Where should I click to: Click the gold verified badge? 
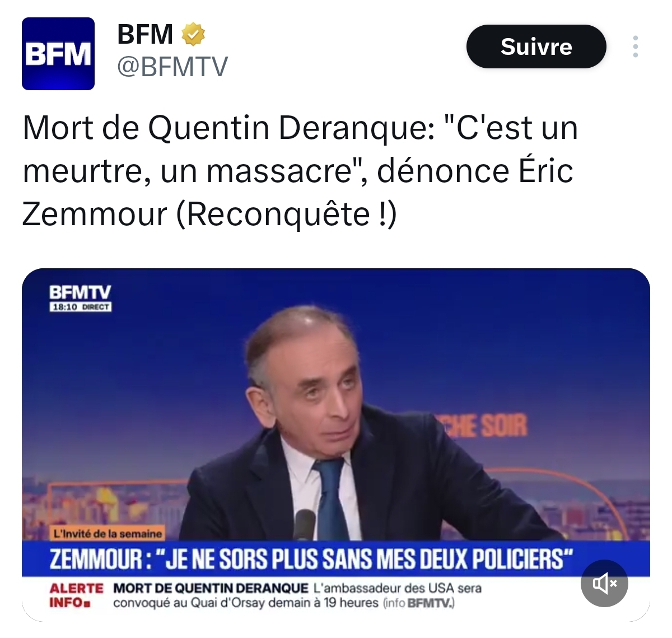[x=194, y=34]
